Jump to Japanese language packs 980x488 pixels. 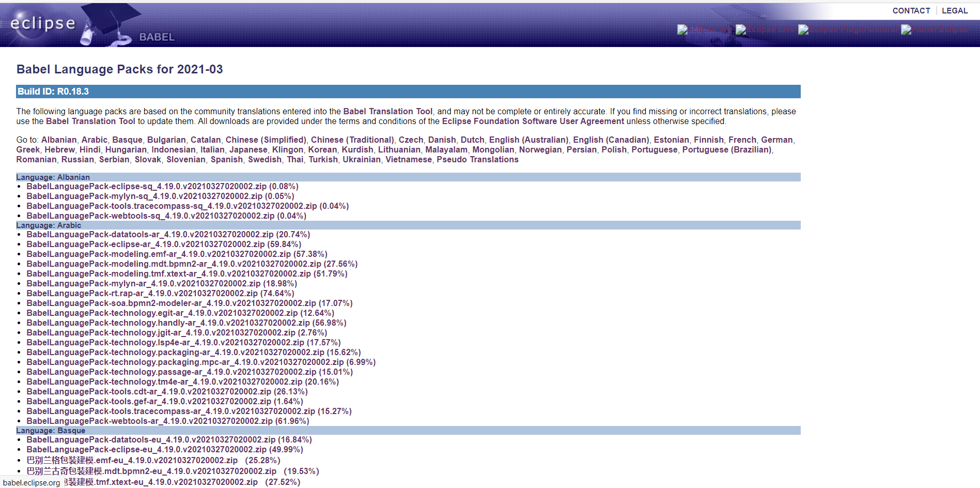(248, 150)
